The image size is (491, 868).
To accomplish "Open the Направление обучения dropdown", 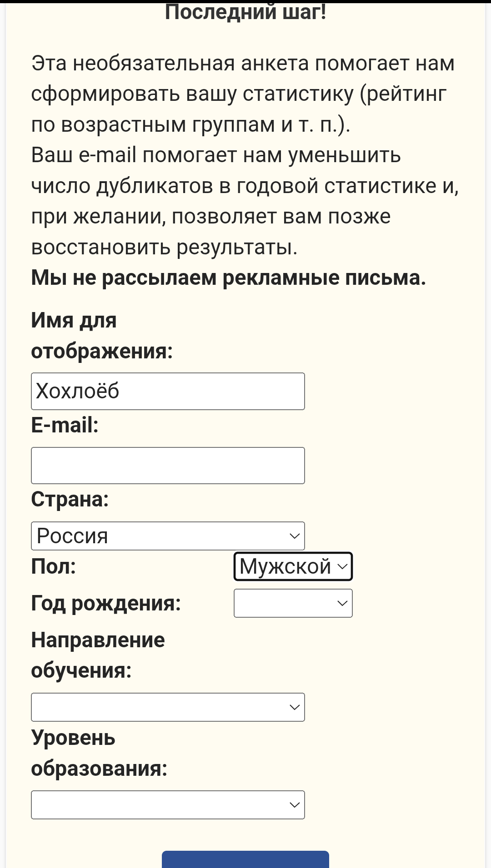I will (168, 707).
